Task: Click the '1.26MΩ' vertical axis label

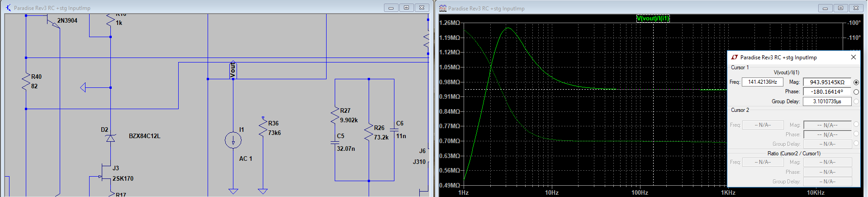Action: (x=450, y=23)
